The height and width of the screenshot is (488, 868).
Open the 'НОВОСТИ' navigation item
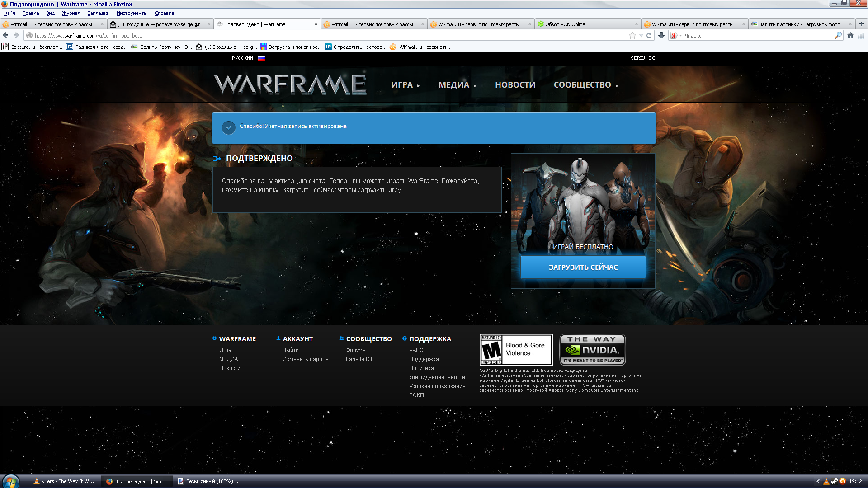coord(515,84)
